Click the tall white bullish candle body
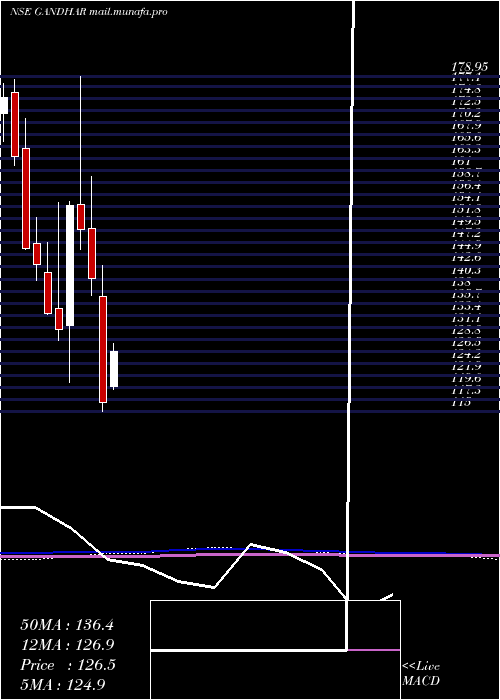This screenshot has width=500, height=700. coord(70,265)
